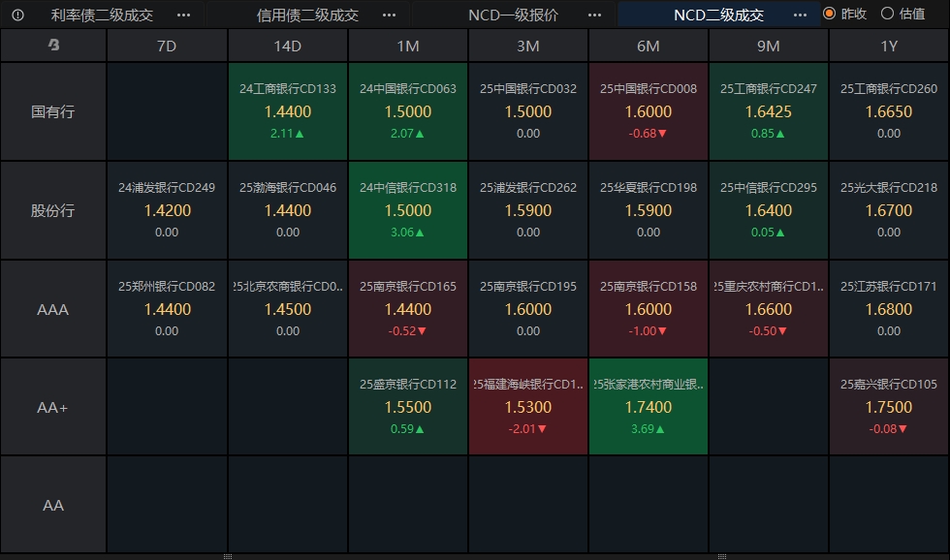Click the 9M column header
The width and height of the screenshot is (950, 560).
coord(768,46)
